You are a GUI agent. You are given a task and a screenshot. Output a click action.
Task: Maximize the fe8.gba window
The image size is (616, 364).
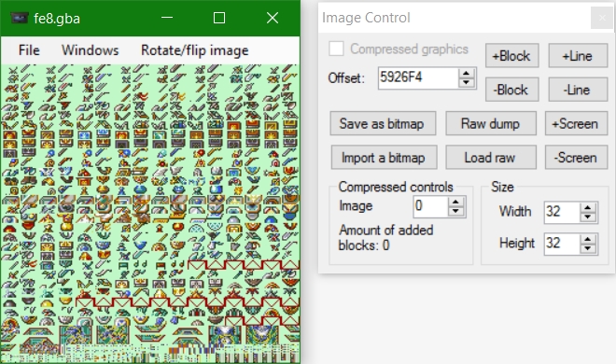tap(219, 18)
